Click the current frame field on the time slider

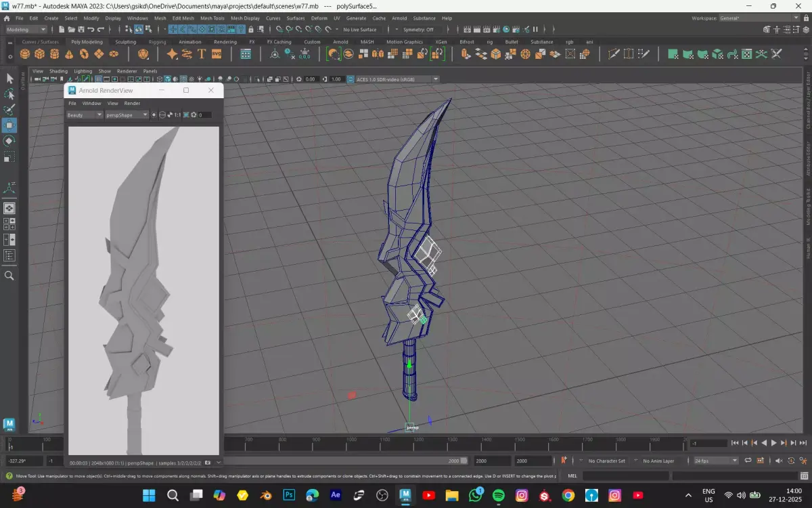pos(707,443)
